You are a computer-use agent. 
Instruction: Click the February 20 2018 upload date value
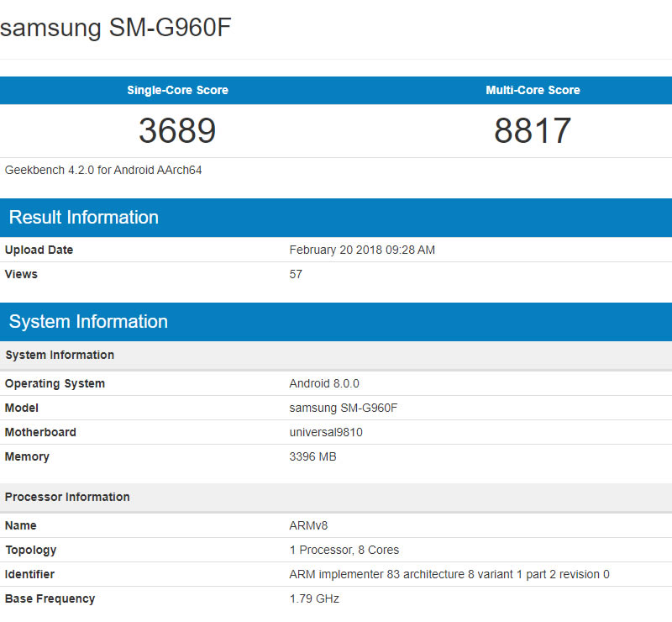coord(362,250)
